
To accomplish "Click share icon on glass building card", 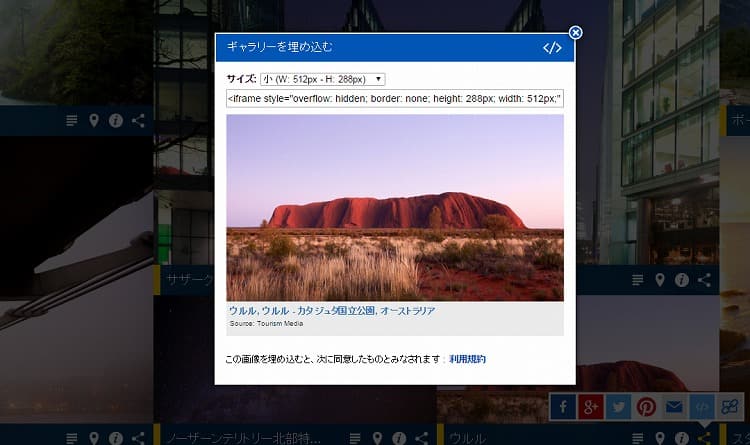I will (x=704, y=279).
